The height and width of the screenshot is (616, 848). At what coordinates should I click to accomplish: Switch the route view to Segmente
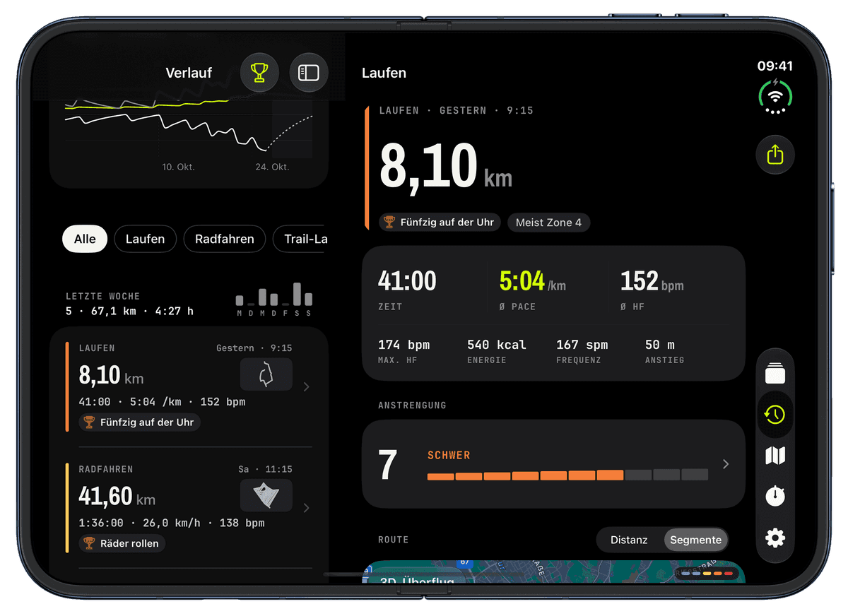click(x=696, y=540)
